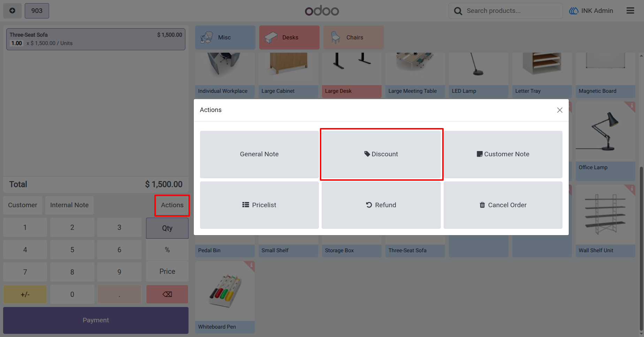Add Individual Workplace product
Screen dimensions: 644x337
click(225, 75)
